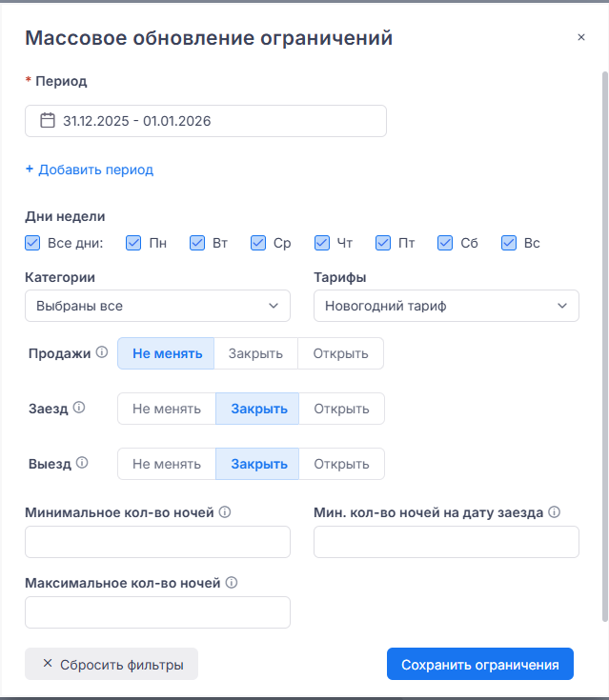The image size is (609, 700).
Task: Click info icon next to Выезд
Action: [82, 464]
